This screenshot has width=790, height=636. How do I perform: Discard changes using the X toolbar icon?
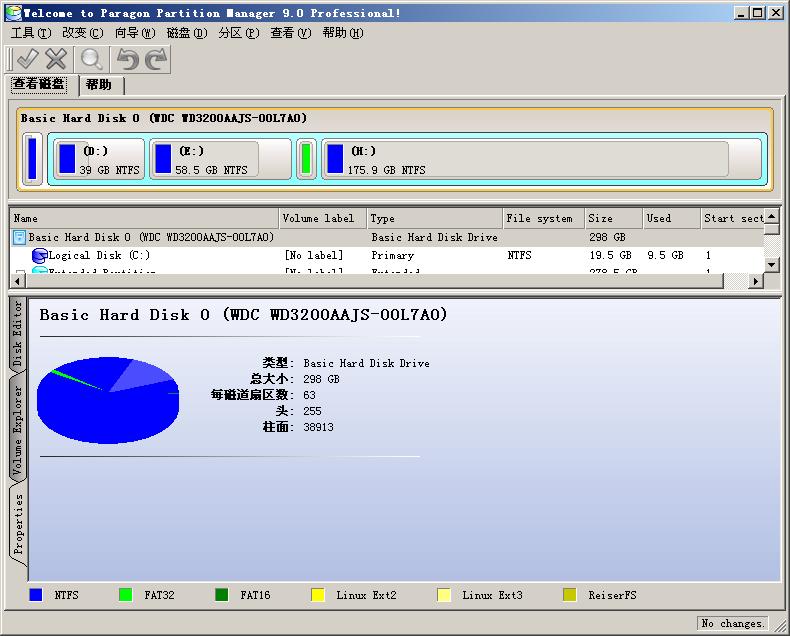tap(56, 59)
